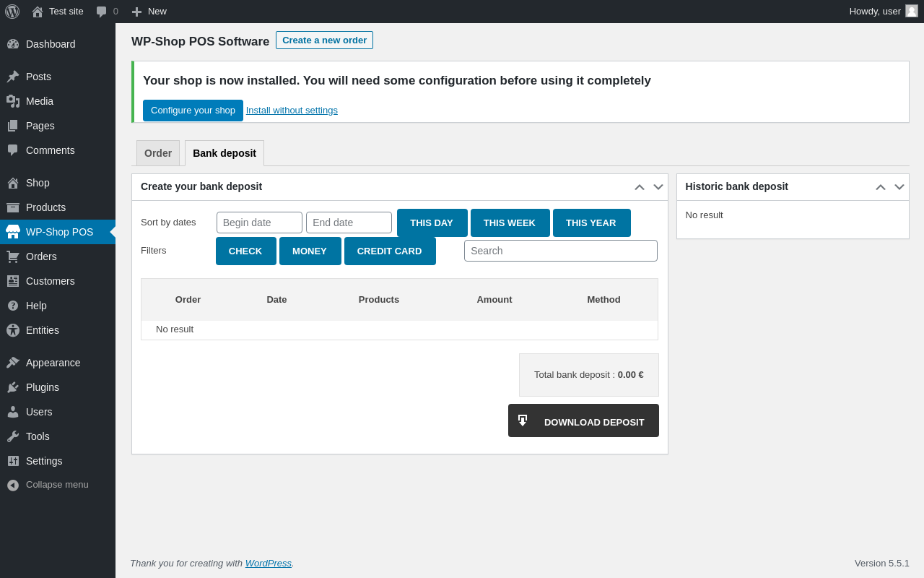Click the Collapse menu label
The image size is (924, 578).
tap(57, 485)
